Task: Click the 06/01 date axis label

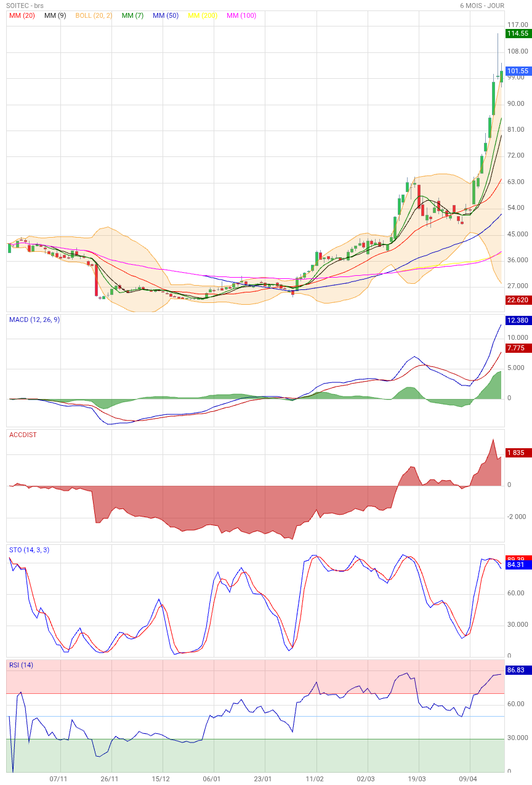Action: coord(212,779)
